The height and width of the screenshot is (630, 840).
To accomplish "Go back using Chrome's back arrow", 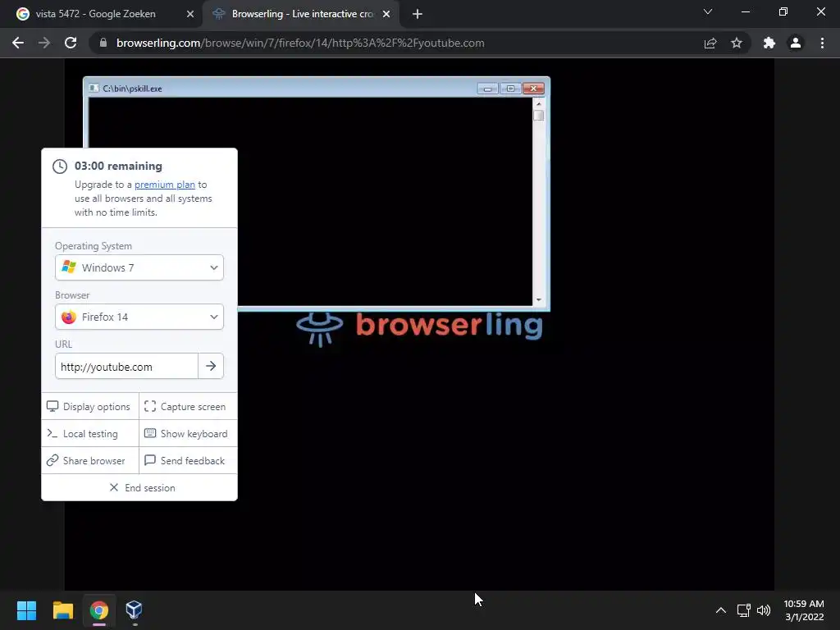I will [x=18, y=43].
